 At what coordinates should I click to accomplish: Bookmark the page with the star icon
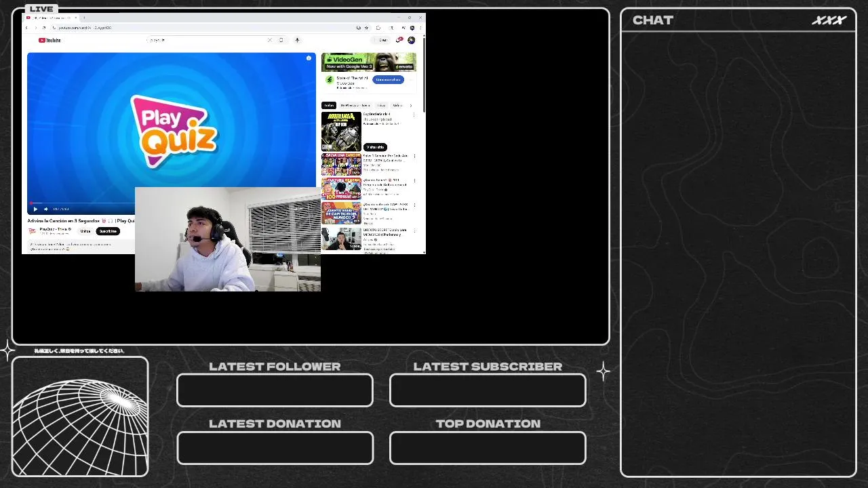pyautogui.click(x=366, y=28)
